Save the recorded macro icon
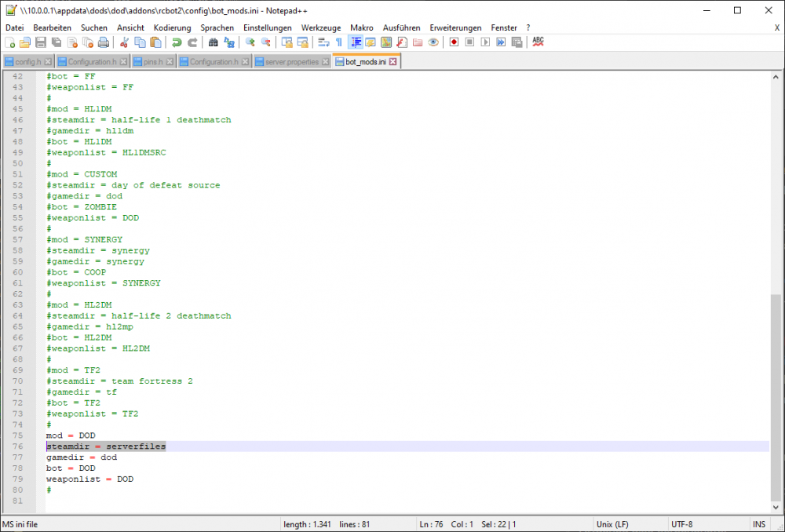Viewport: 785px width, 532px height. click(x=517, y=42)
